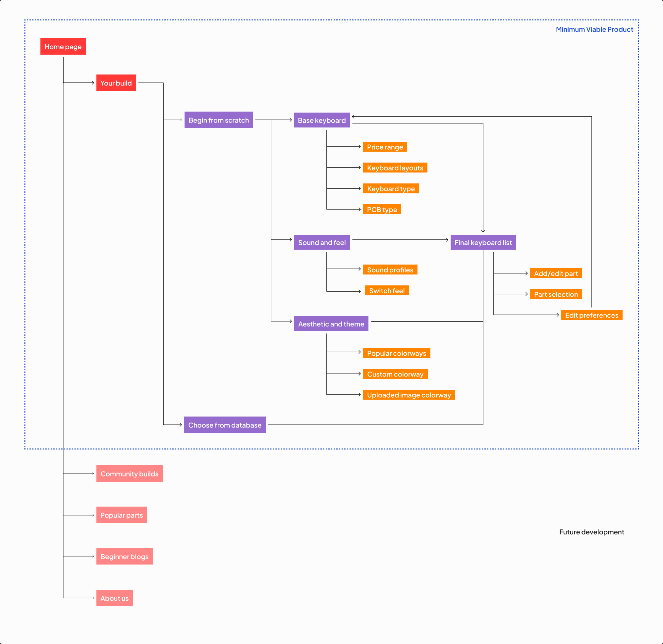The width and height of the screenshot is (663, 644).
Task: Click the PCB type node
Action: click(382, 209)
